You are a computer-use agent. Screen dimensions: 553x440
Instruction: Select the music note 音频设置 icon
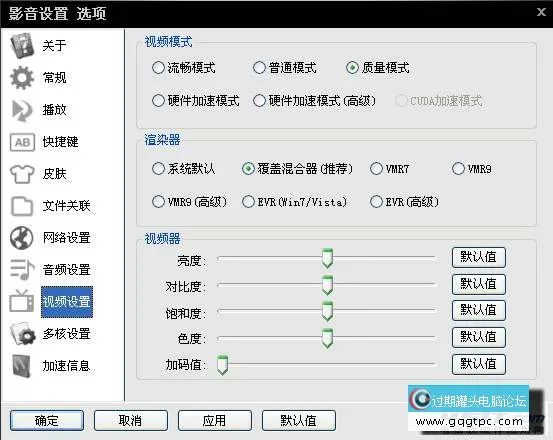[x=22, y=270]
